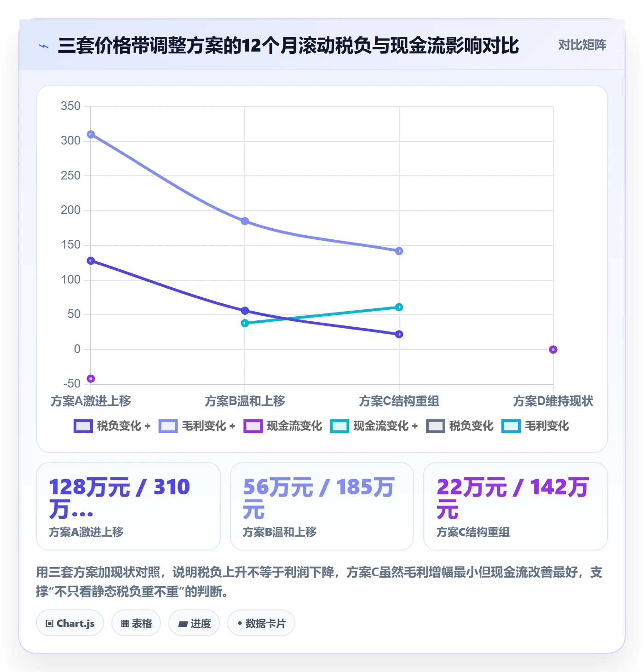Click the purple point at 方案D维持现状
The width and height of the screenshot is (644, 672).
[x=553, y=349]
